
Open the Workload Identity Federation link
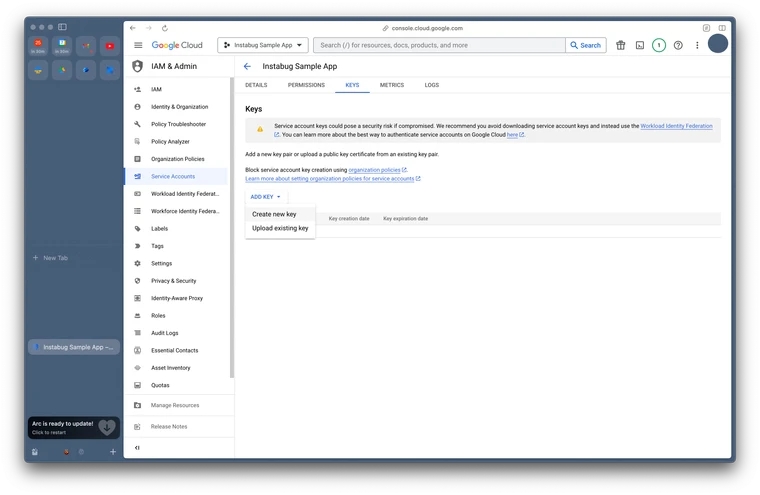click(x=676, y=126)
